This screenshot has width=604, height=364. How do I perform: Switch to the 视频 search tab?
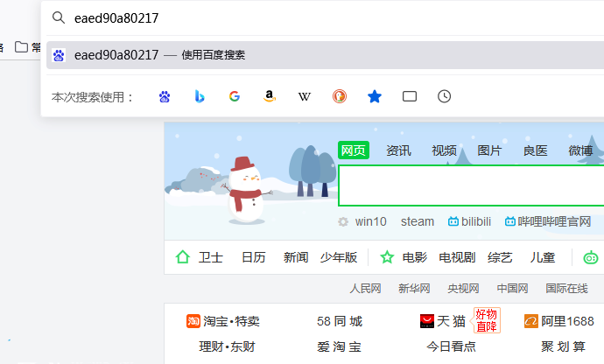[x=444, y=150]
